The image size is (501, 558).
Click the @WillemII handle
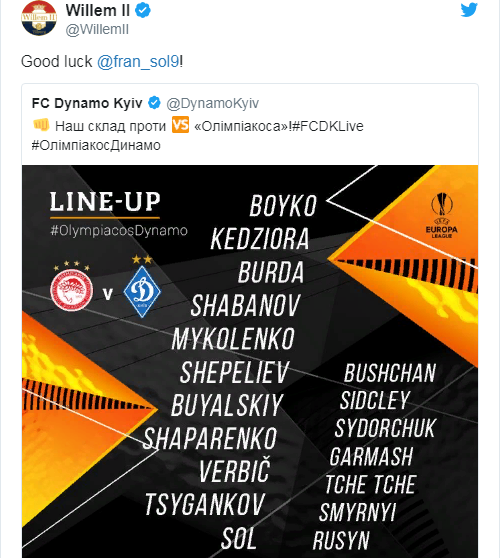pyautogui.click(x=97, y=30)
